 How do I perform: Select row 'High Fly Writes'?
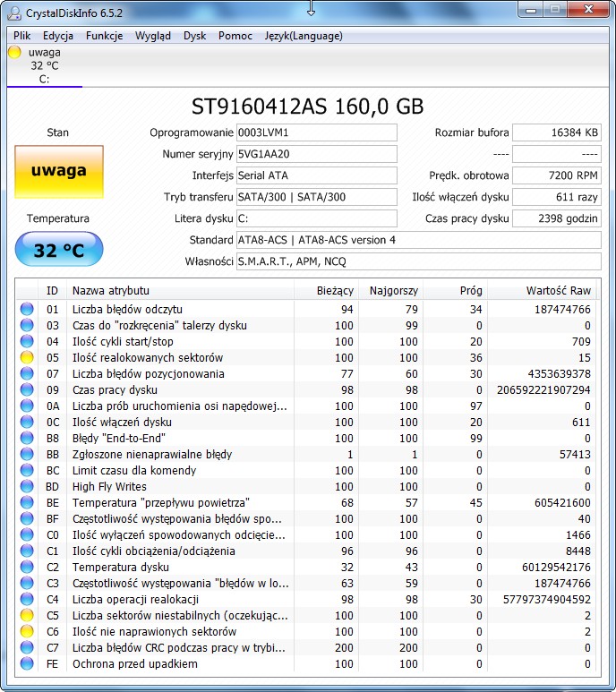point(306,486)
